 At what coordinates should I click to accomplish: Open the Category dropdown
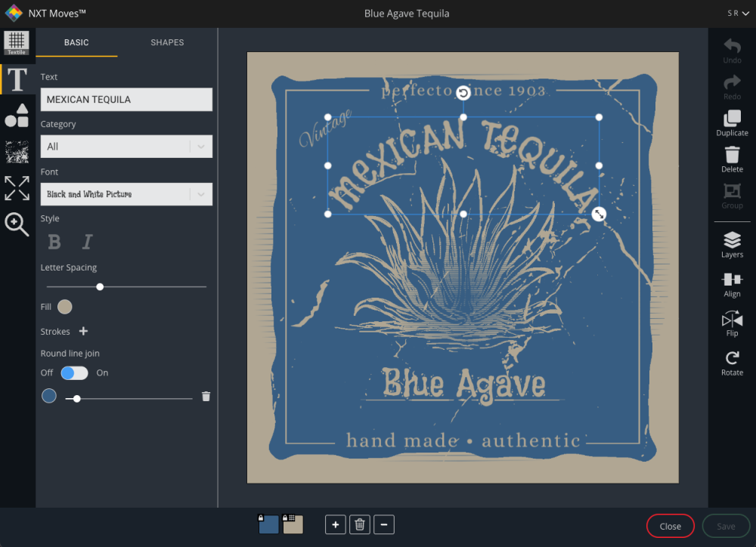126,147
